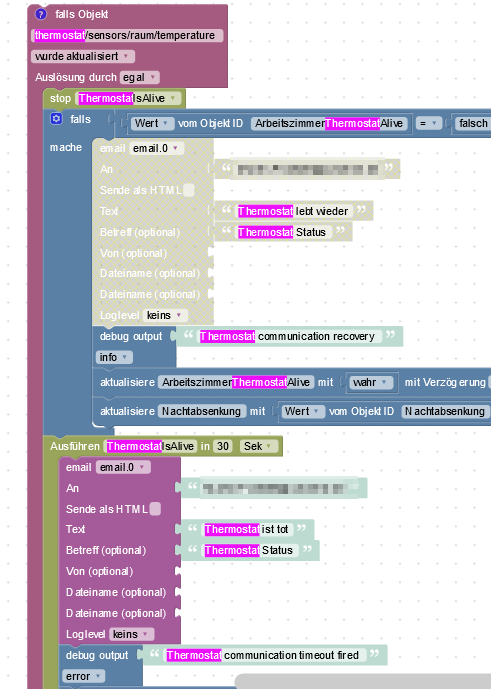Image resolution: width=491 pixels, height=689 pixels.
Task: Open email.0 dropdown in first email block
Action: click(156, 149)
